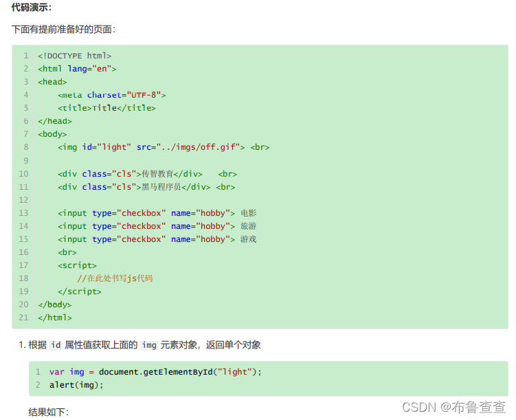This screenshot has width=516, height=420.
Task: Click line number 12 in the gutter
Action: point(23,200)
